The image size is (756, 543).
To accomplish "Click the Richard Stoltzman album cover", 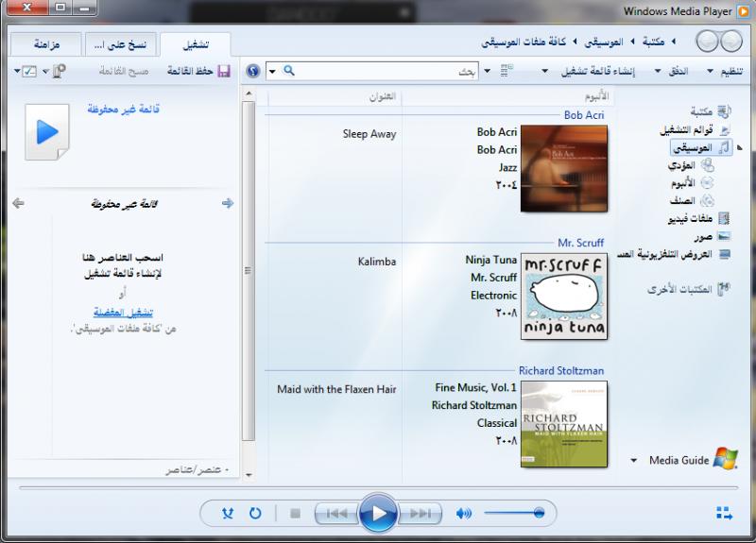I will pos(564,423).
